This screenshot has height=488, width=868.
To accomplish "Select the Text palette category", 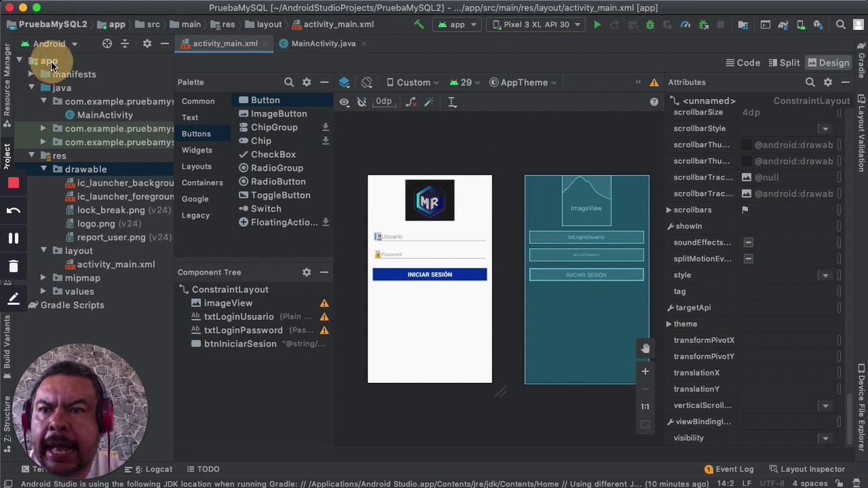I will pos(190,117).
